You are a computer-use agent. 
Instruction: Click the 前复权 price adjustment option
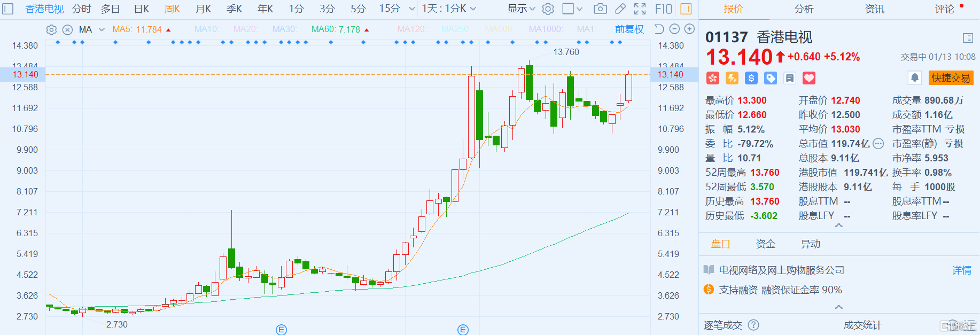(x=629, y=29)
